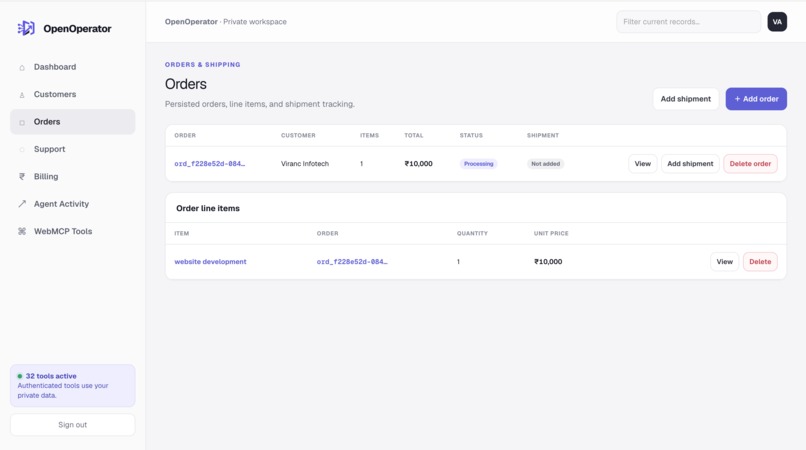Click Delete order button
Viewport: 806px width, 450px height.
click(750, 164)
